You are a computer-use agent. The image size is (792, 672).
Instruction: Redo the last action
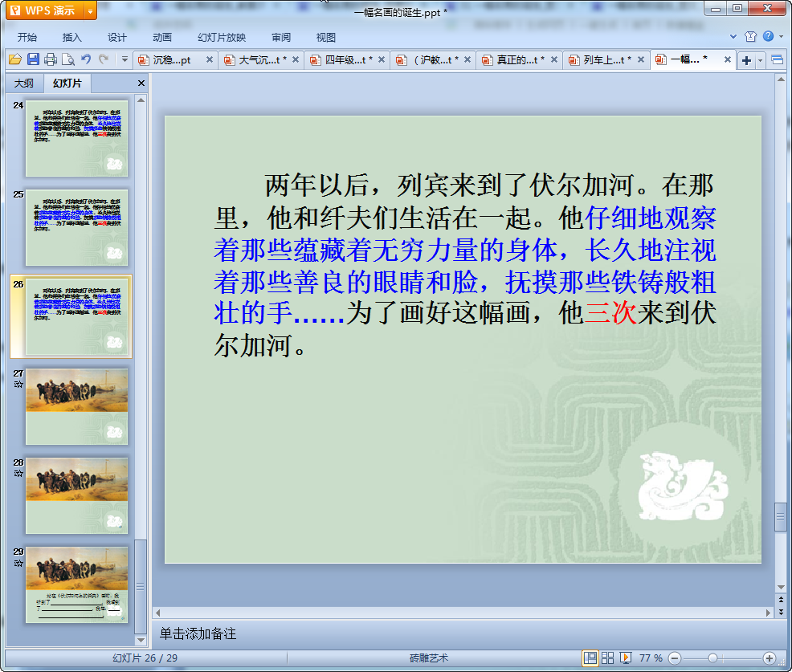point(104,59)
